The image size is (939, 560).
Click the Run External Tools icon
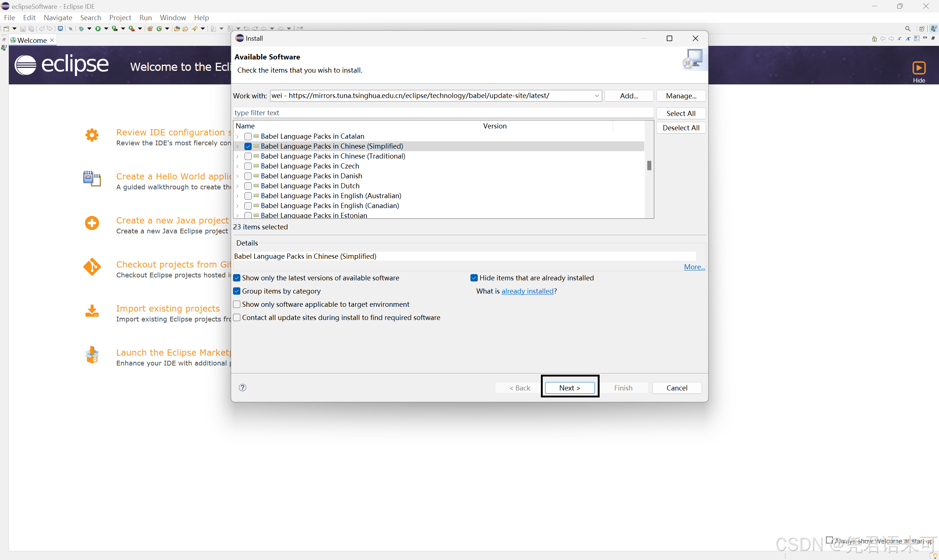(x=132, y=28)
